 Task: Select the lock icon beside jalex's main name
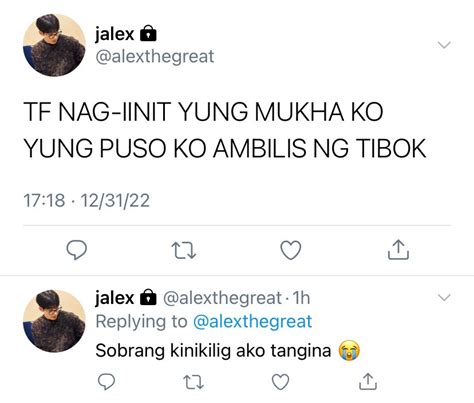[148, 34]
